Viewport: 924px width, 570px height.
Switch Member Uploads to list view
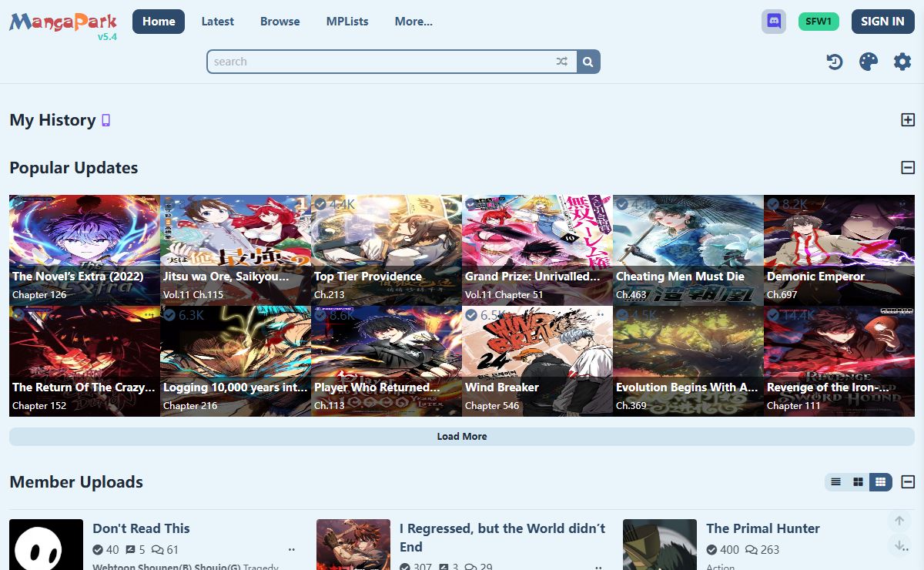tap(835, 482)
